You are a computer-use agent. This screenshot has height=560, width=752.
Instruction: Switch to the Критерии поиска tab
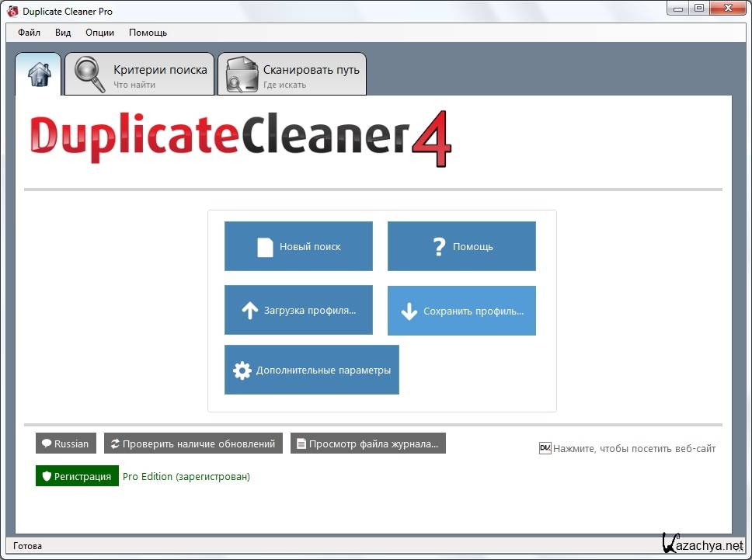(159, 75)
